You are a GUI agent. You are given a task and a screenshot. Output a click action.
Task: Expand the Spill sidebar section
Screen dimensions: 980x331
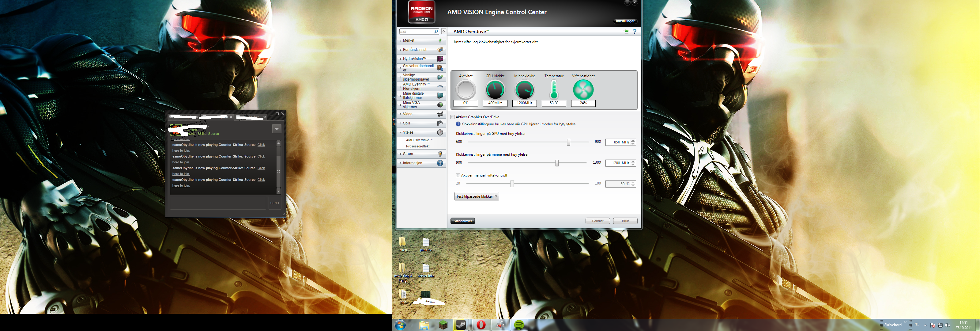(x=421, y=123)
